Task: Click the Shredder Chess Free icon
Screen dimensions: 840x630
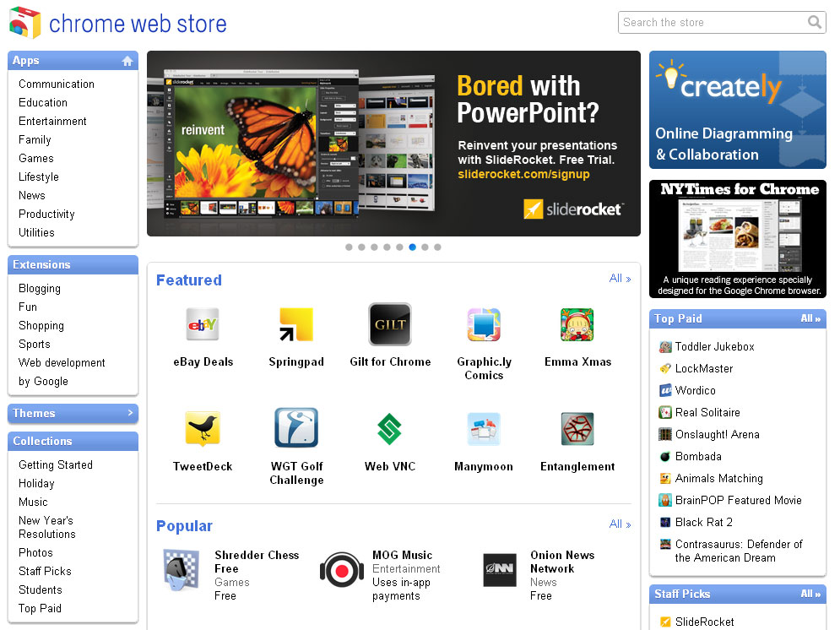Action: click(182, 570)
